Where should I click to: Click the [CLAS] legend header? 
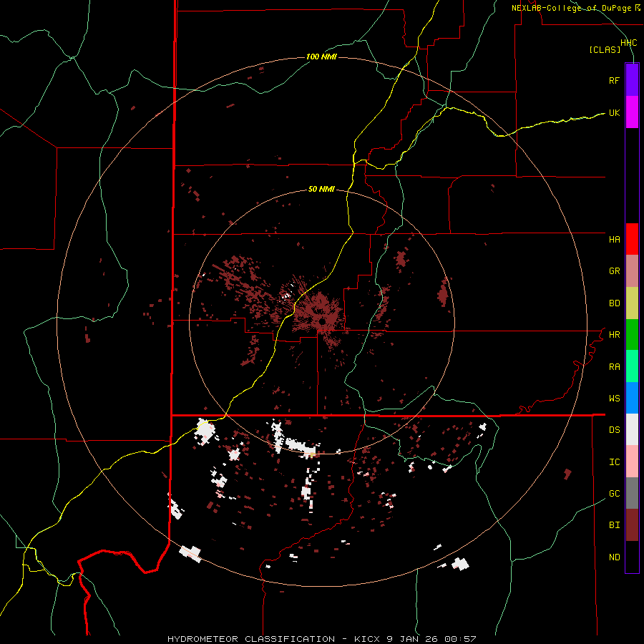click(605, 50)
